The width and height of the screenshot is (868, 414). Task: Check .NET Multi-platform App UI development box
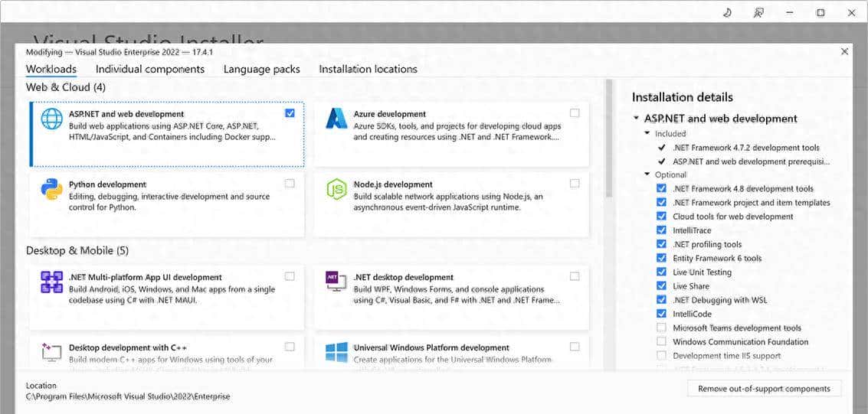[x=290, y=276]
